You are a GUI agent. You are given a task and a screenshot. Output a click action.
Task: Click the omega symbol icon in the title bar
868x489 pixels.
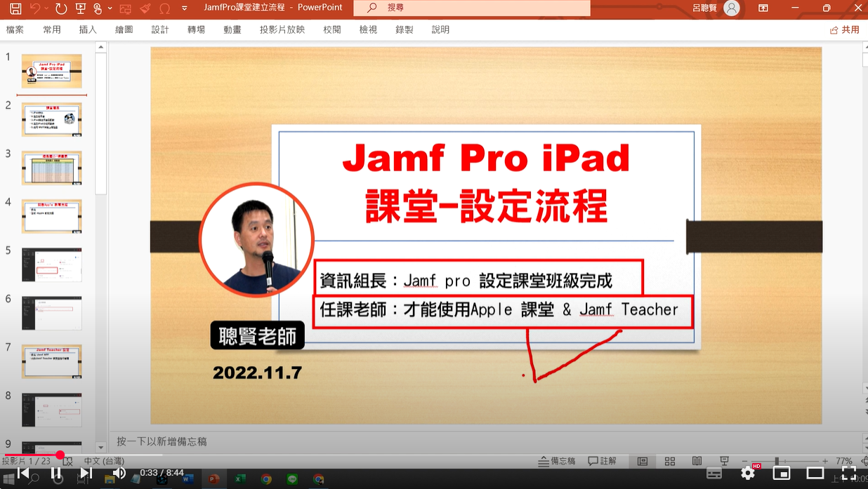[x=165, y=8]
